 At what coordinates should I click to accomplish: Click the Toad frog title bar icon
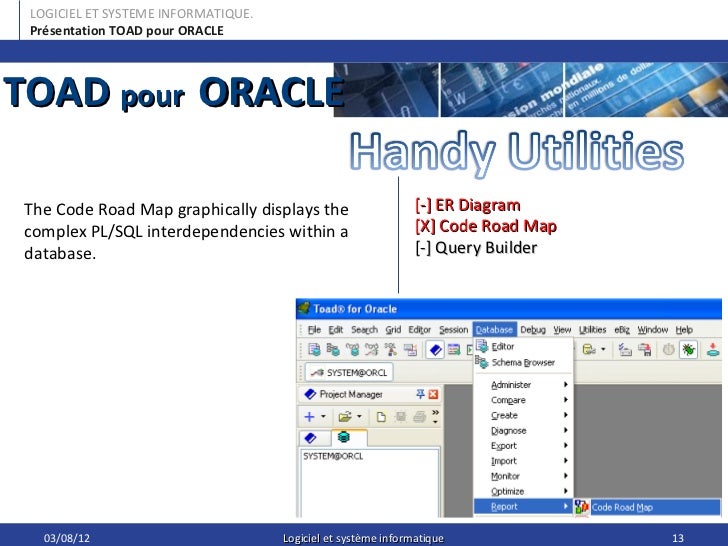[x=304, y=308]
